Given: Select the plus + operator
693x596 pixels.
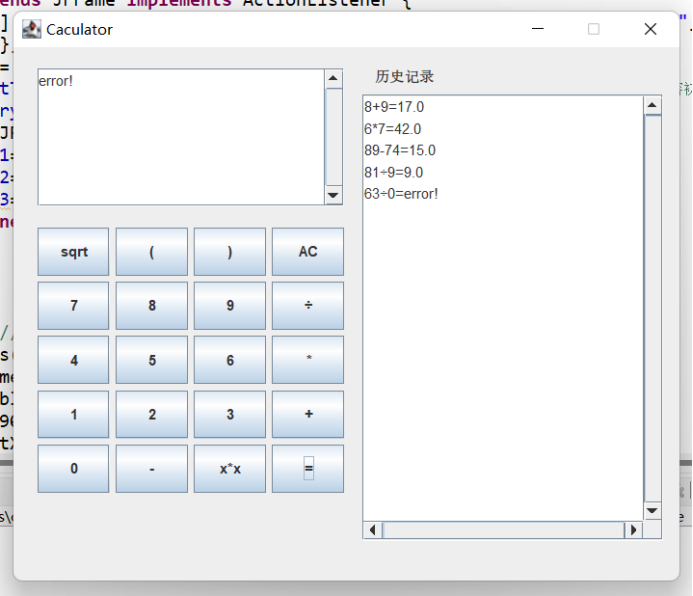Looking at the screenshot, I should 308,414.
